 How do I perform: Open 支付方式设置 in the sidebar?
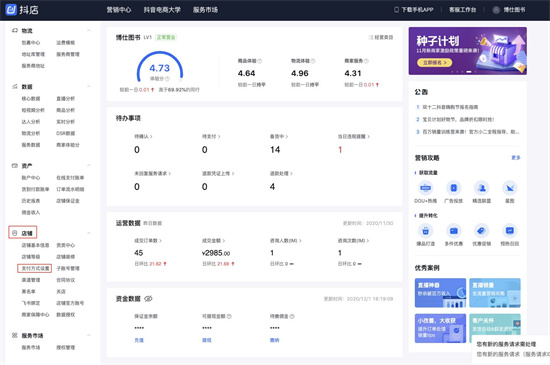[34, 269]
